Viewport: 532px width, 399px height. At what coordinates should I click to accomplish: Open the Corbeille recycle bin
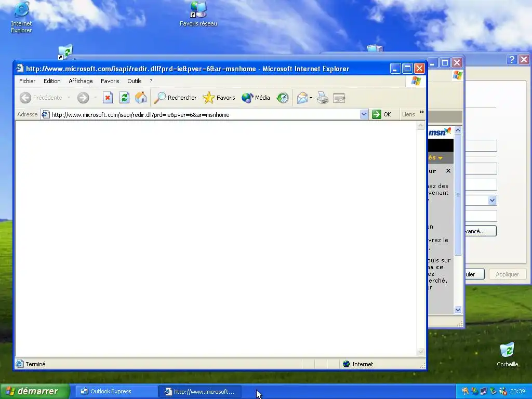(507, 354)
